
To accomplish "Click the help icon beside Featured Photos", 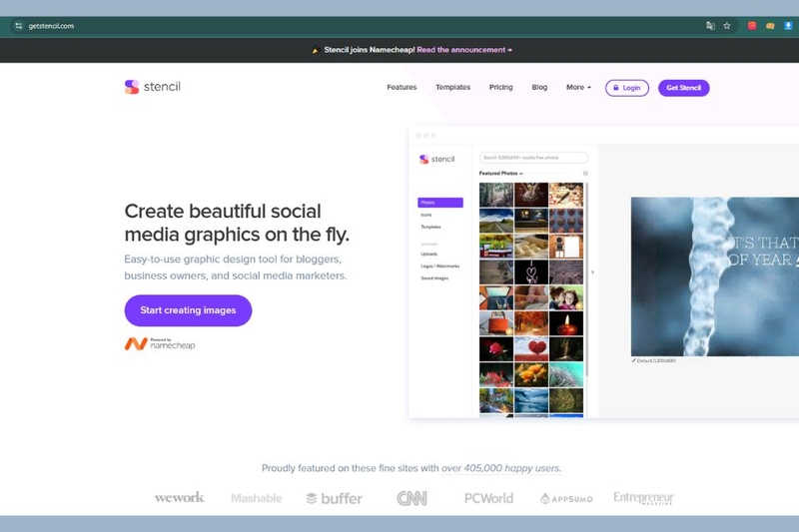I will (x=585, y=174).
